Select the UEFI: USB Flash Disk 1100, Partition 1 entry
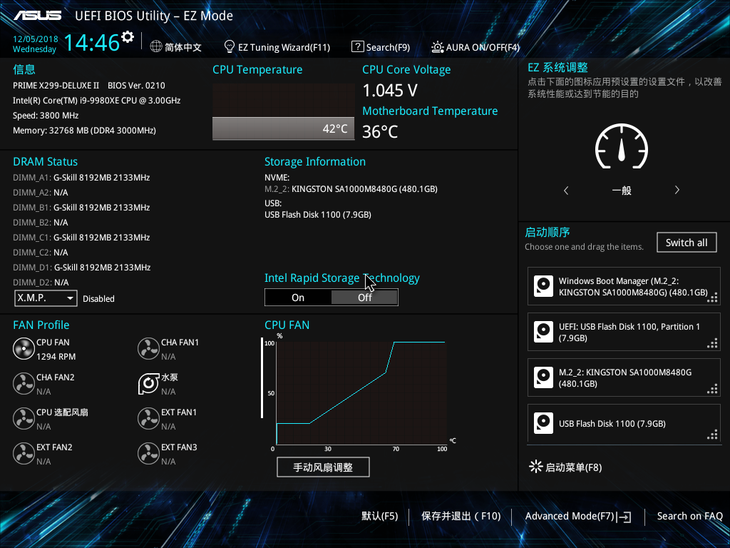Viewport: 730px width, 548px height. (623, 332)
